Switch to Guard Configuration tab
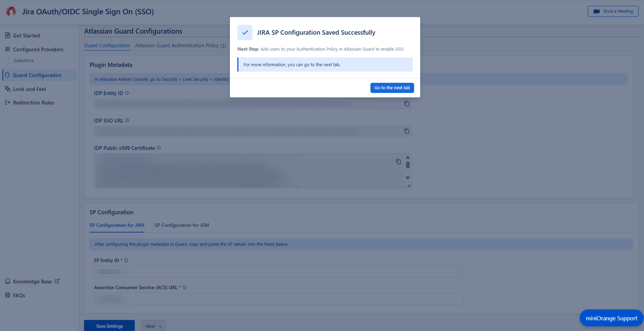 coord(107,45)
